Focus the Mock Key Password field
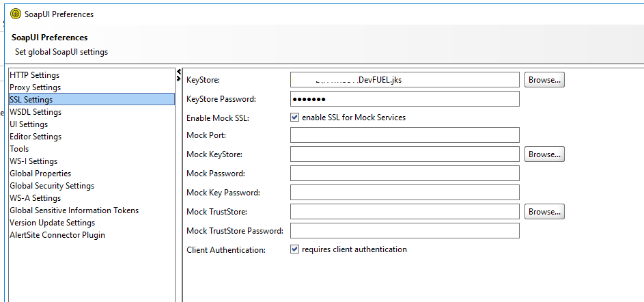The image size is (644, 302). click(404, 192)
